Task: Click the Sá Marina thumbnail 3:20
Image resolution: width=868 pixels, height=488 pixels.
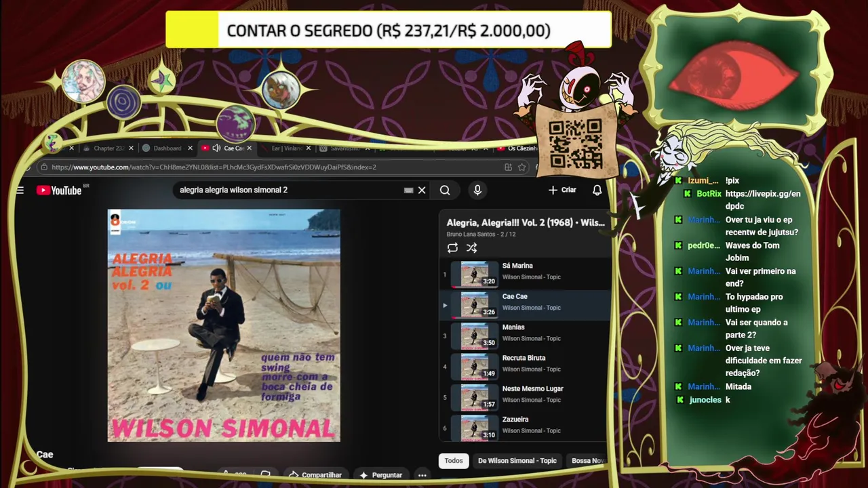Action: pyautogui.click(x=475, y=274)
